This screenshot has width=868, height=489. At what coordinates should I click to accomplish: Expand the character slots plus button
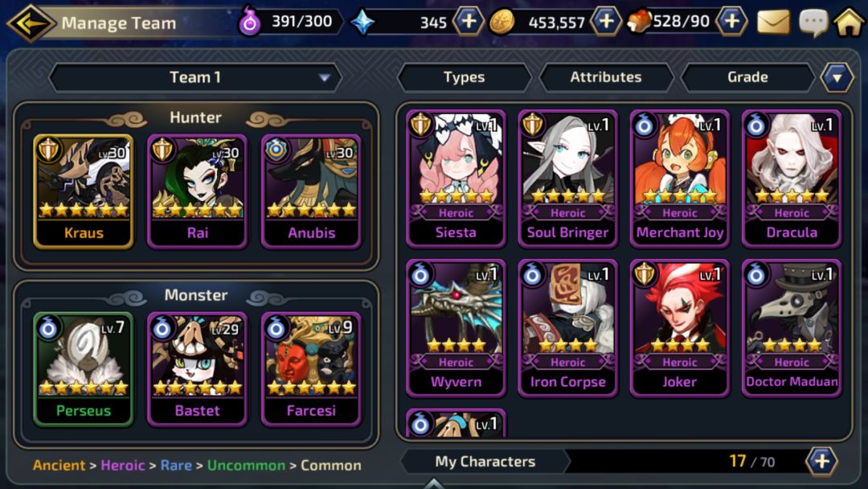(x=821, y=461)
